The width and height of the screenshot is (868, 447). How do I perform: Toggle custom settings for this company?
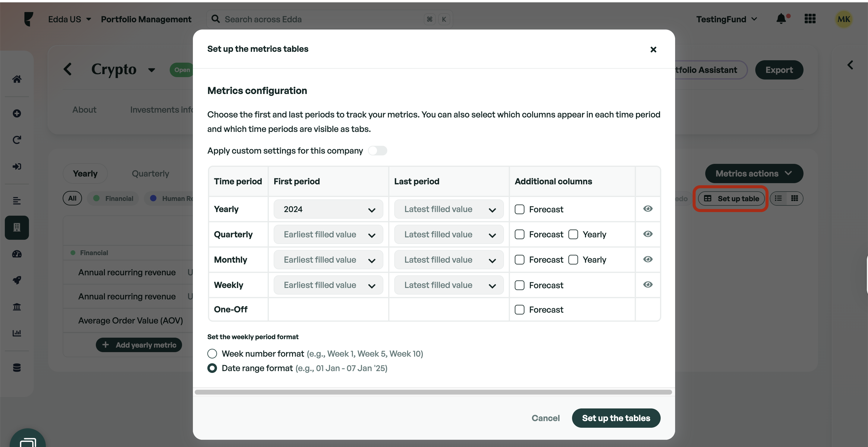coord(377,151)
